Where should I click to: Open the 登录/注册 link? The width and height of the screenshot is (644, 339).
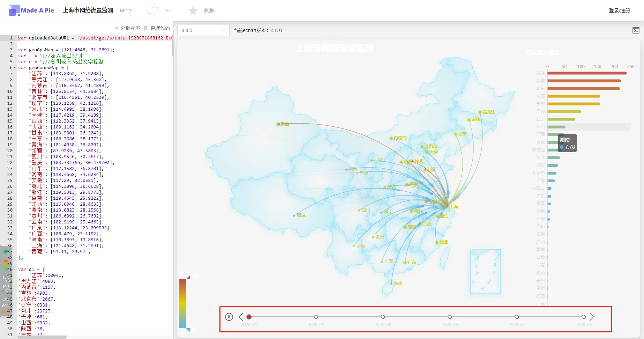pyautogui.click(x=619, y=10)
